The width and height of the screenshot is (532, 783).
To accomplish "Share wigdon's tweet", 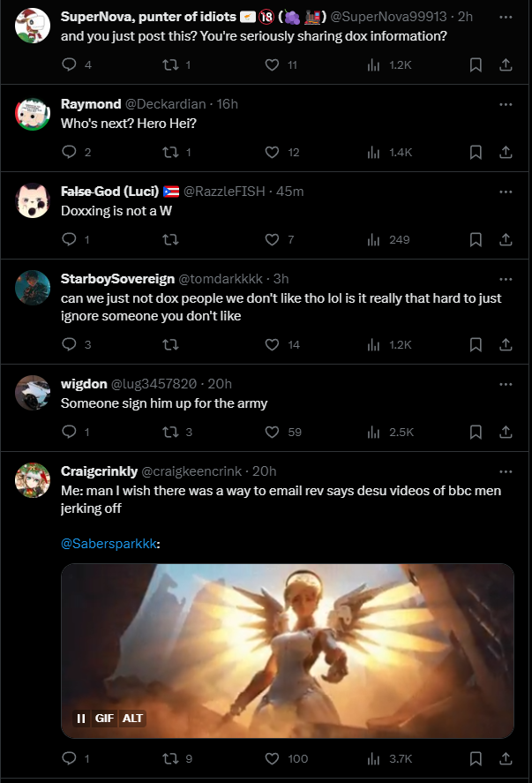I will coord(506,432).
